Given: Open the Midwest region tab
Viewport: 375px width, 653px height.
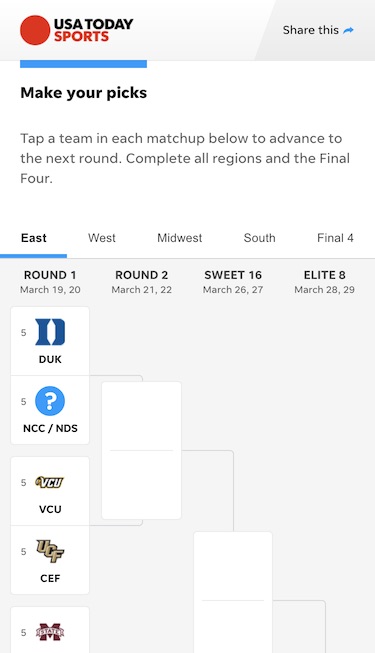Looking at the screenshot, I should point(180,238).
